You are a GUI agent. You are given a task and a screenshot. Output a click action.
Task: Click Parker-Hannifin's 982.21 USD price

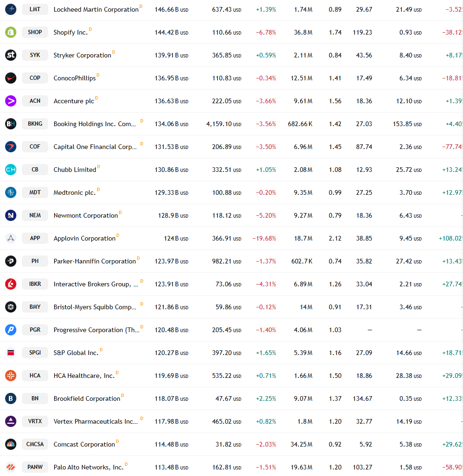point(227,262)
